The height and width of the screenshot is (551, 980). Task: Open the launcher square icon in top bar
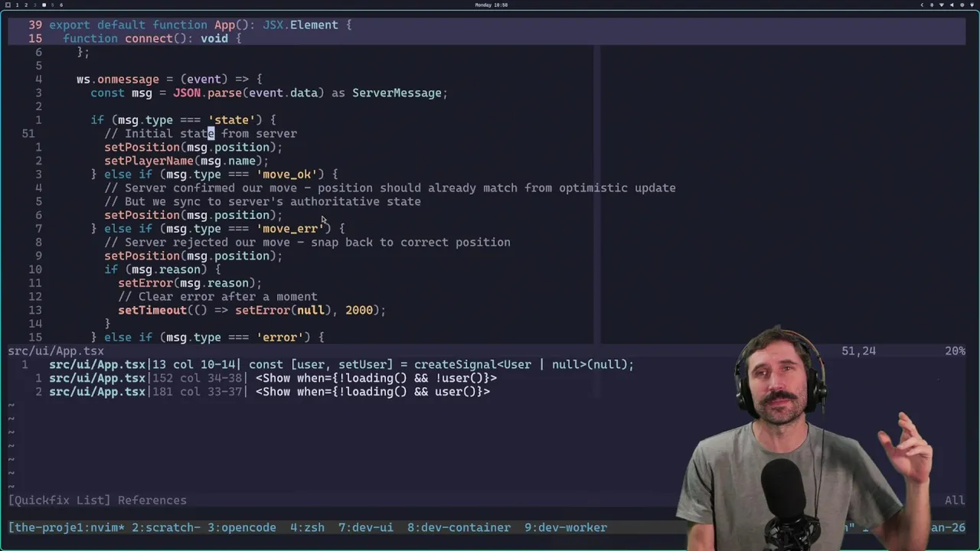click(8, 5)
